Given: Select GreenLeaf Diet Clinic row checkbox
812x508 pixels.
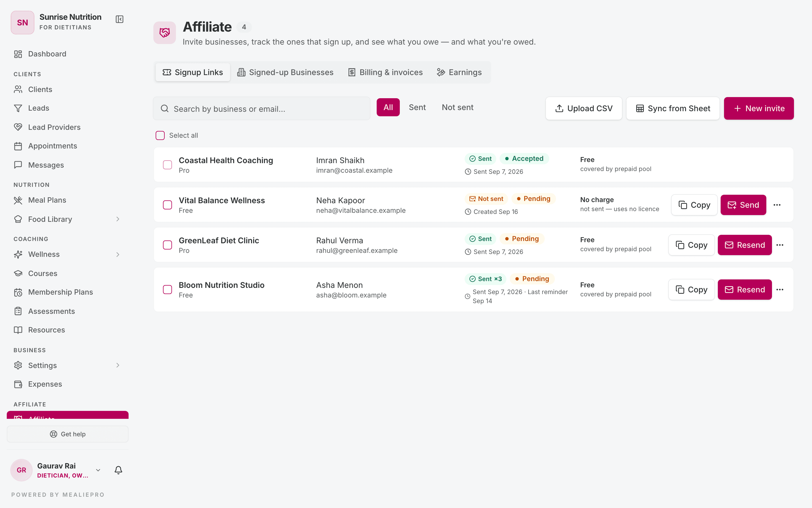Looking at the screenshot, I should 167,245.
